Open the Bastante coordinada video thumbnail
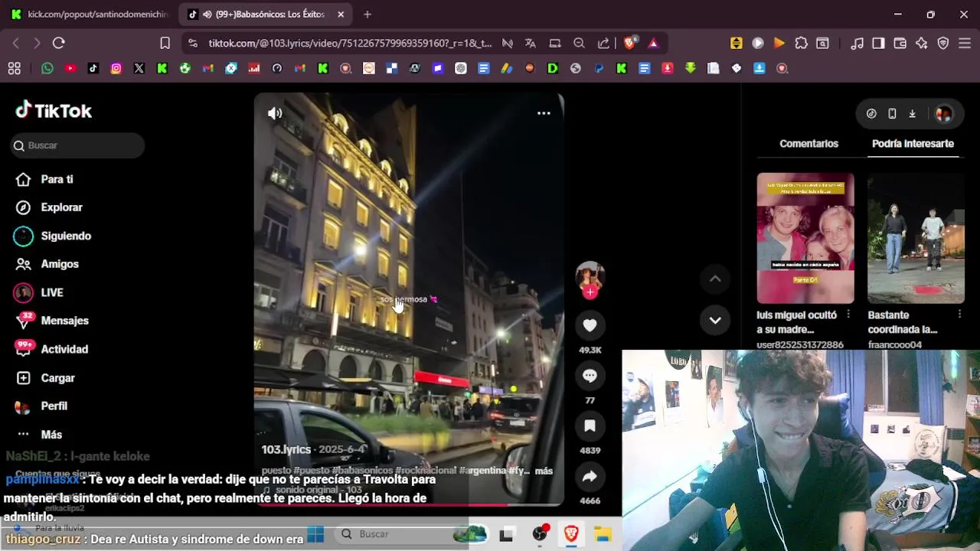 (x=916, y=238)
